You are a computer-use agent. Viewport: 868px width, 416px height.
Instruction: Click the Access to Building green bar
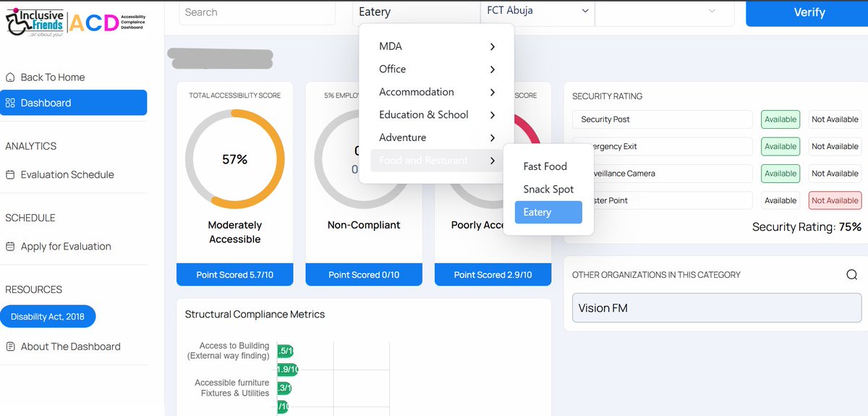coord(286,351)
